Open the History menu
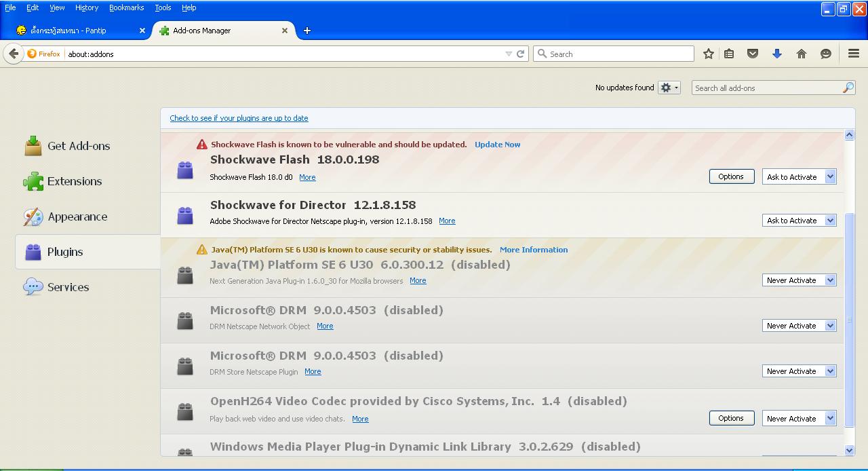Screen dimensions: 868x471 pyautogui.click(x=87, y=7)
